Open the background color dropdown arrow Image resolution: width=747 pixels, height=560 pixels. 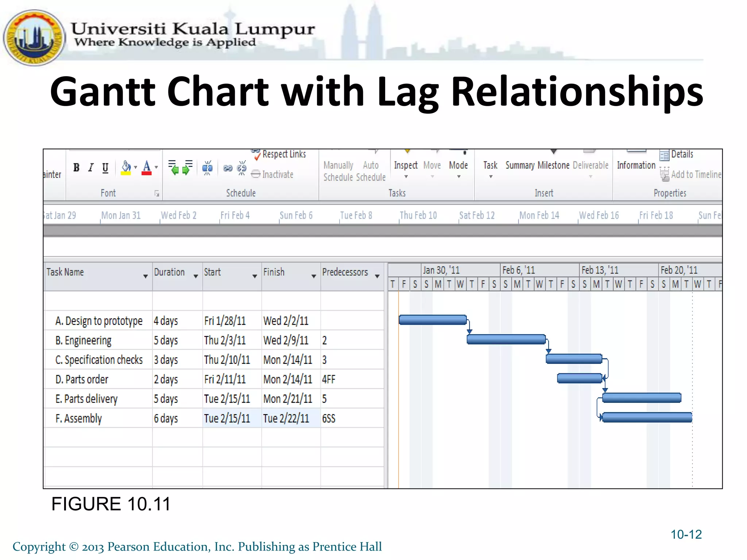[135, 167]
